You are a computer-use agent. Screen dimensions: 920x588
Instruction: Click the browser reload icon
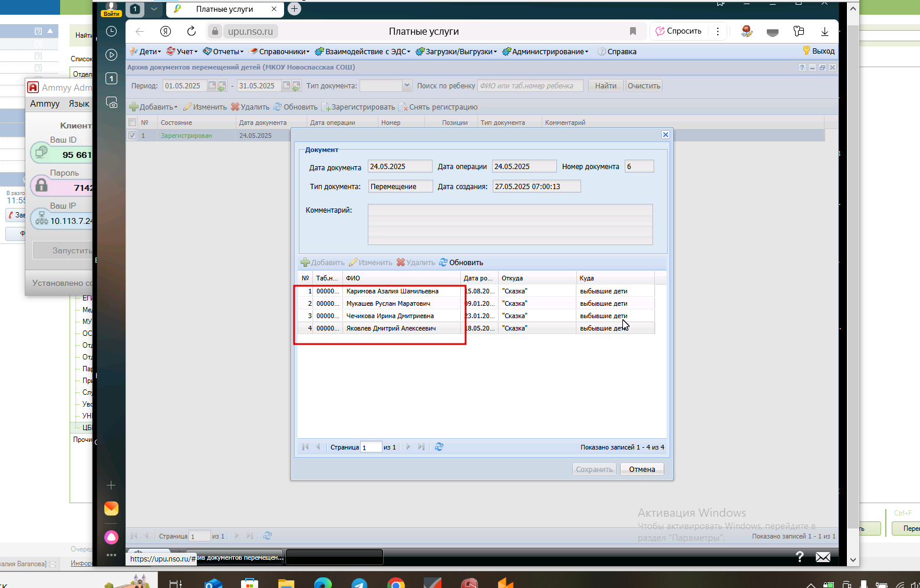pos(191,31)
